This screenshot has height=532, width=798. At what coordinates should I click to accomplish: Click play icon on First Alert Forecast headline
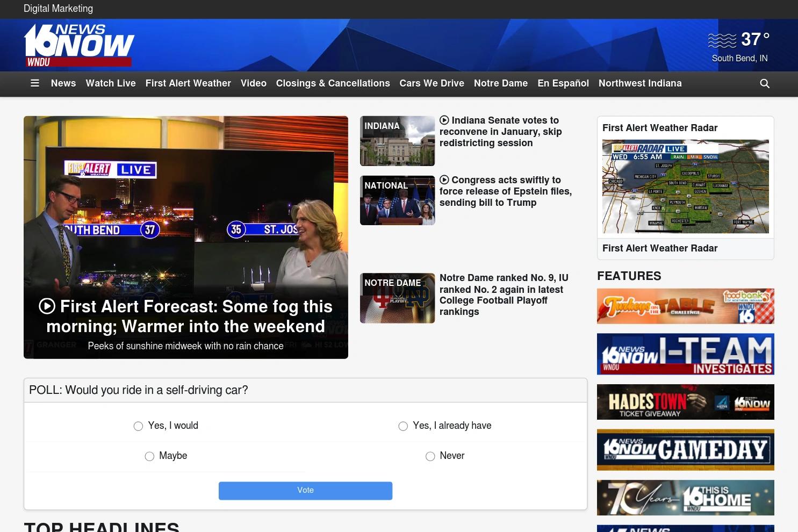(47, 306)
